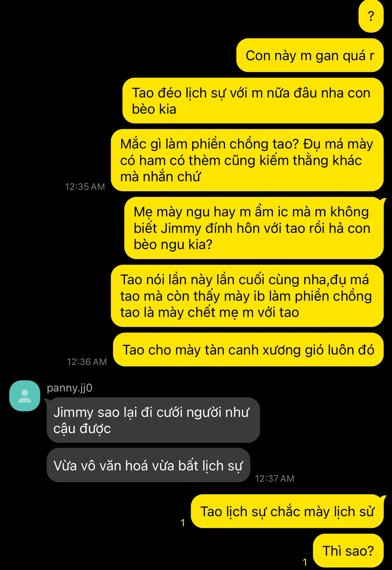Tap unread count beside 'Thì sao?' message

click(305, 562)
